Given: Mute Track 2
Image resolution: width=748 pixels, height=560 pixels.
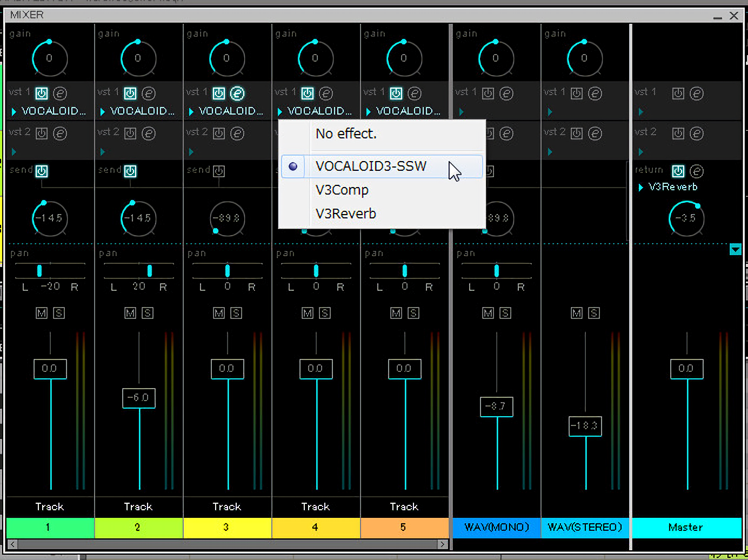Looking at the screenshot, I should 130,313.
